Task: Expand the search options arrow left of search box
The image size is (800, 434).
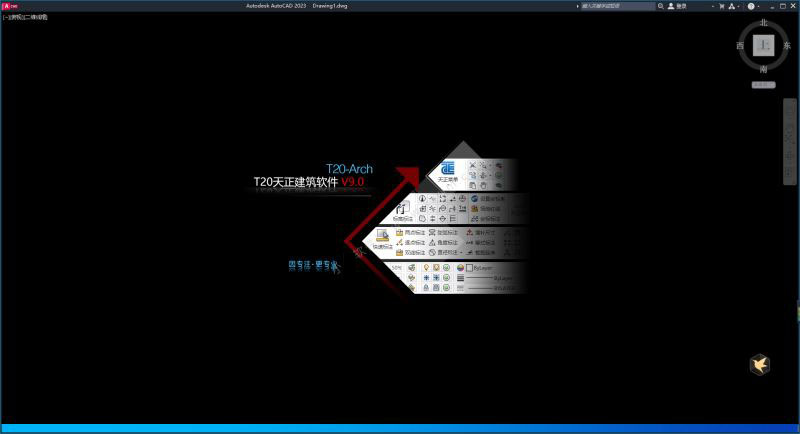Action: point(577,6)
